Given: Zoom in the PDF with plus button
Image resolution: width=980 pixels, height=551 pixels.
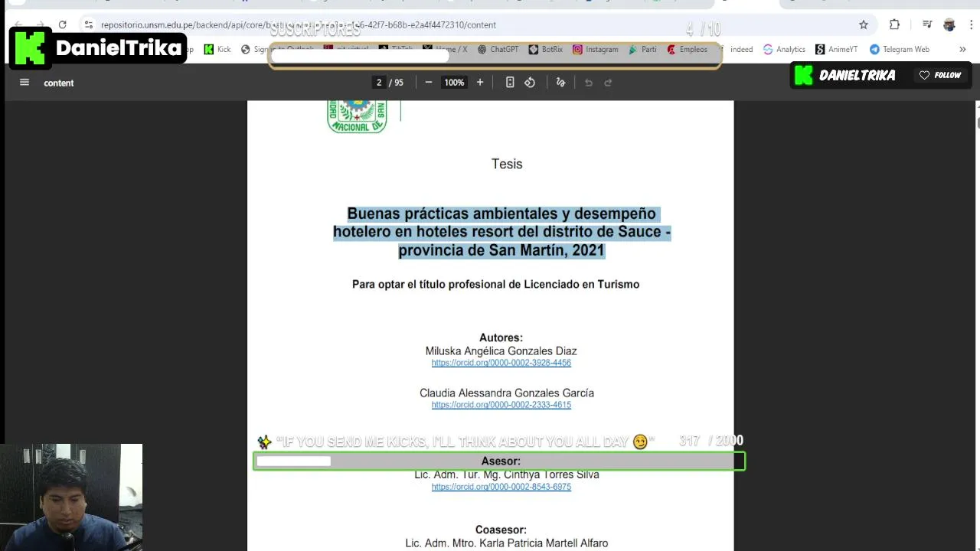Looking at the screenshot, I should [x=480, y=82].
